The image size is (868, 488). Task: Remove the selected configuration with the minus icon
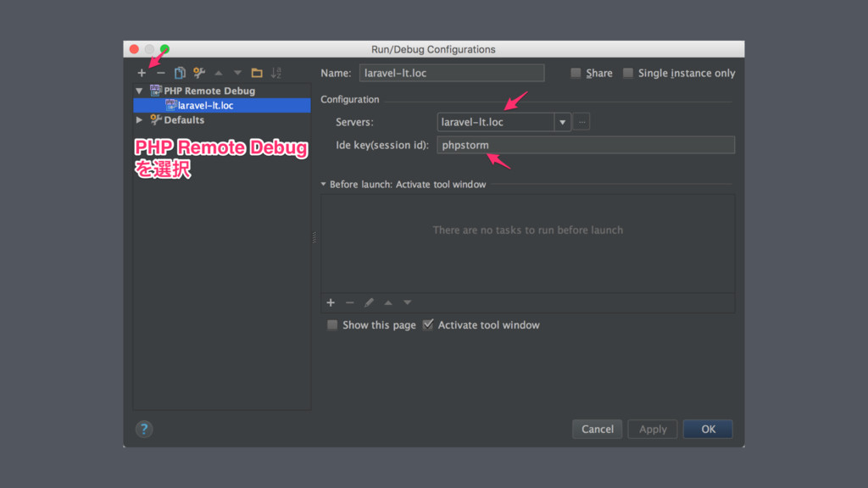click(160, 73)
